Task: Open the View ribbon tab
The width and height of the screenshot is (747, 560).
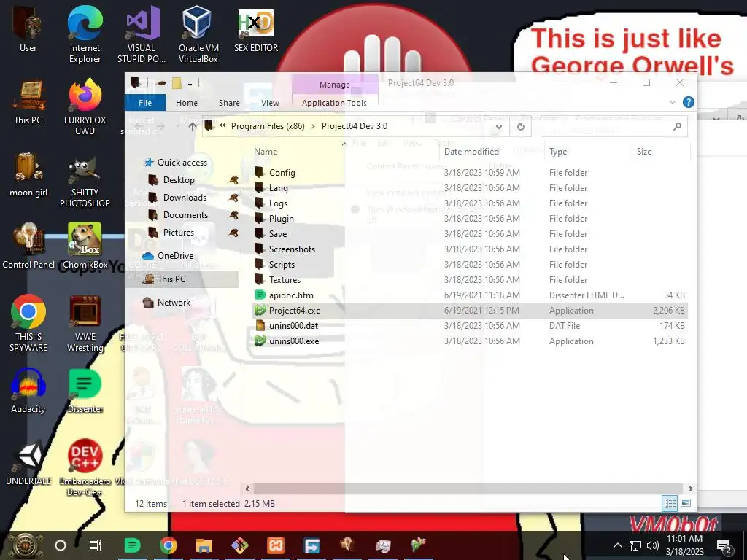Action: [x=270, y=103]
